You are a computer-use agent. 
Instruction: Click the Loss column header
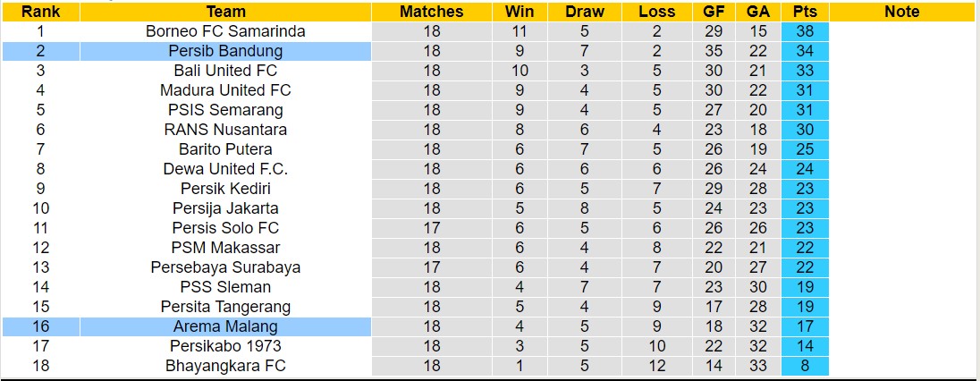[x=657, y=12]
